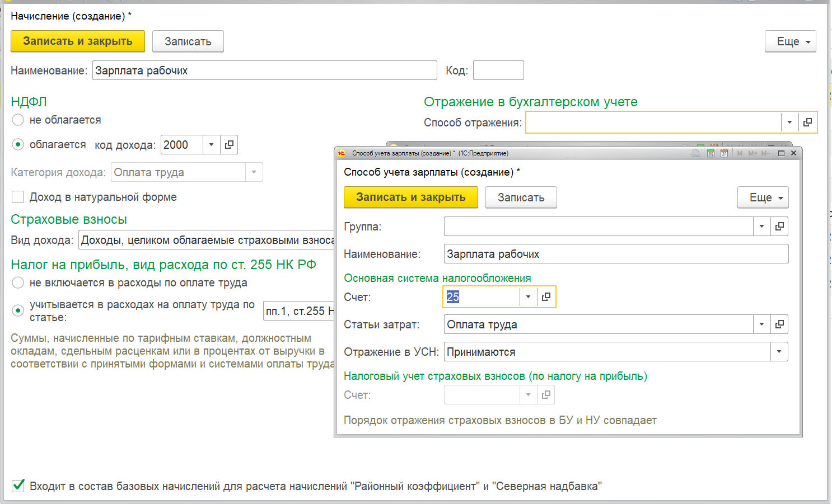Select НДФЛ облагается option
The width and height of the screenshot is (832, 504).
[x=18, y=144]
